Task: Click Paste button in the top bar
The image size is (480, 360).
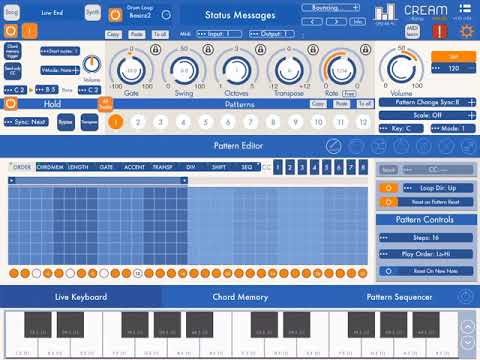Action: point(137,34)
